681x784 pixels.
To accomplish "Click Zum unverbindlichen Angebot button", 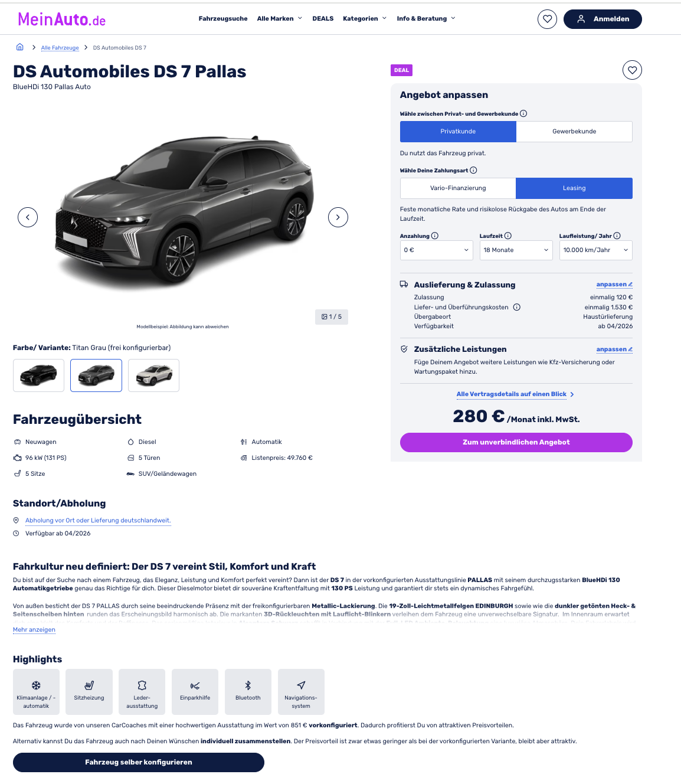I will click(x=516, y=442).
